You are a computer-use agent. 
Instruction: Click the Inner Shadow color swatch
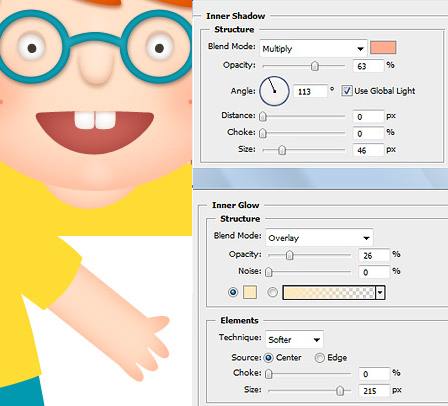[x=383, y=48]
